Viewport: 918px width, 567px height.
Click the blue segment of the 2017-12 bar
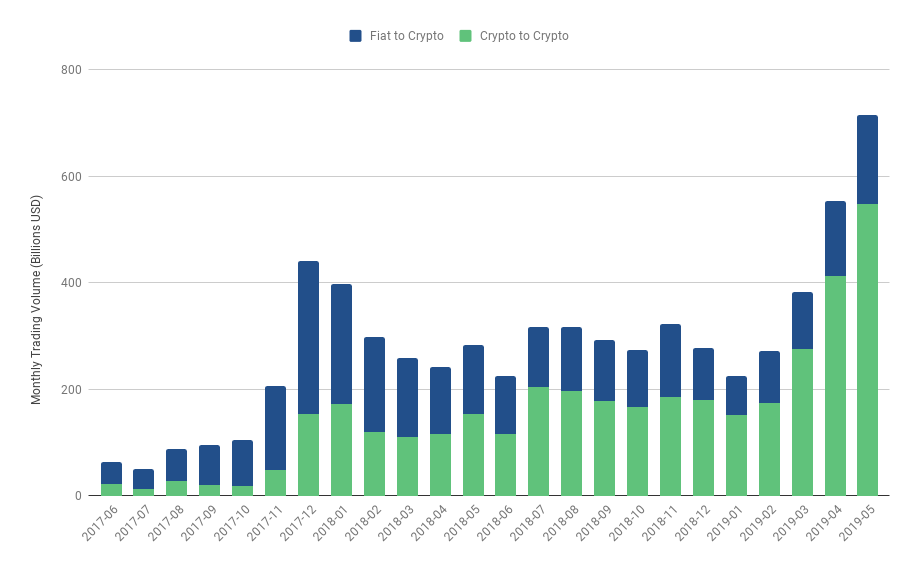pos(308,337)
